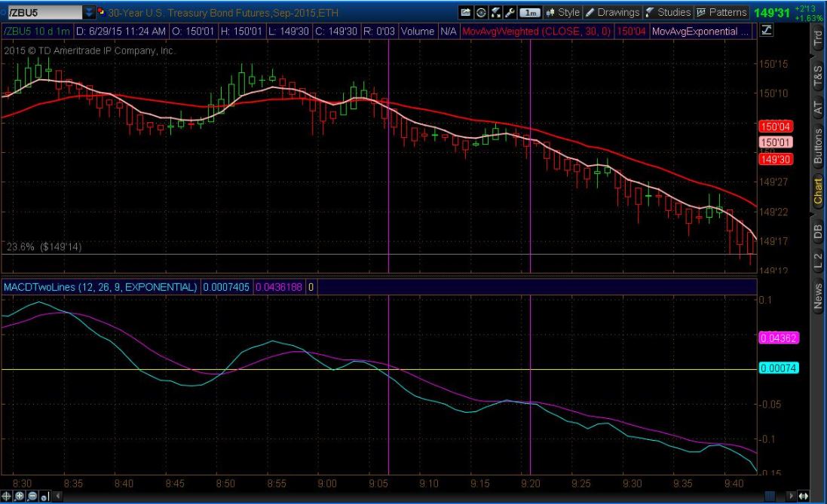Click the zoom in magnifier icon
The height and width of the screenshot is (504, 827).
point(20,496)
